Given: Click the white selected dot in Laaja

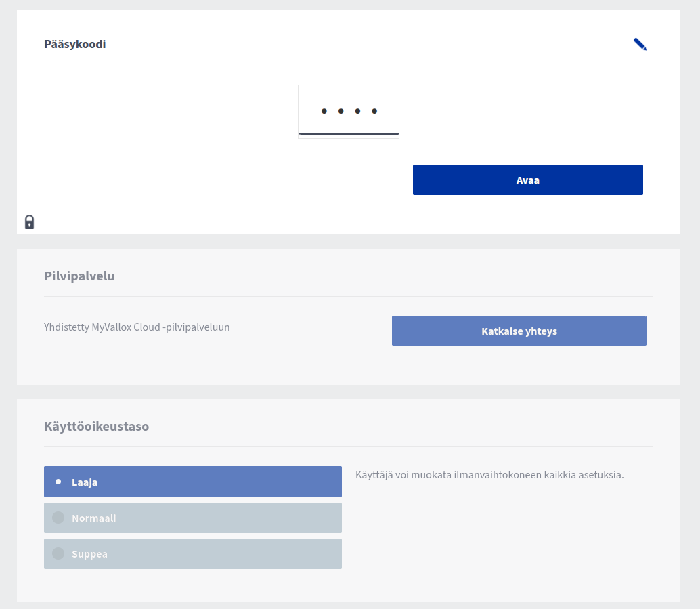Looking at the screenshot, I should click(58, 482).
